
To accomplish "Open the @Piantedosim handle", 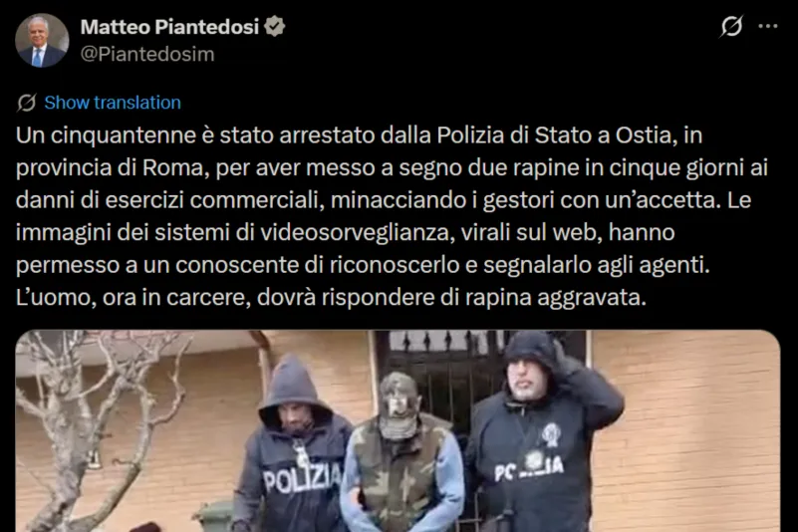I will [147, 54].
